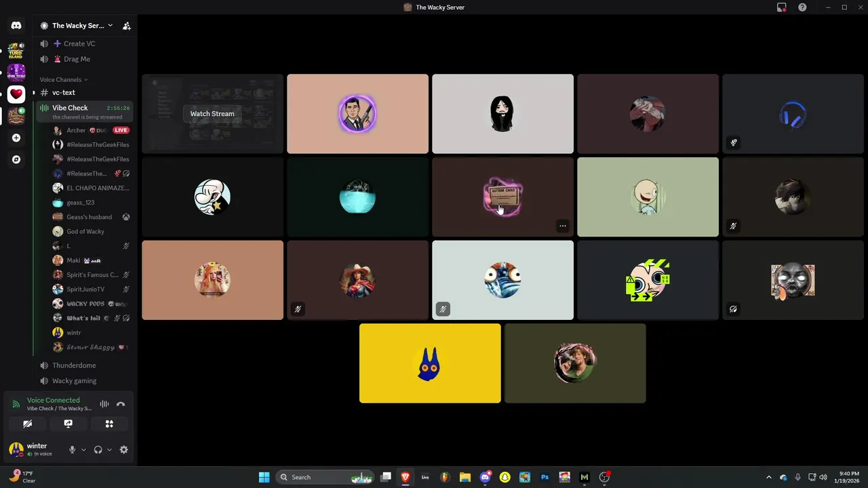
Task: Join the Drag Me voice channel
Action: click(84, 59)
